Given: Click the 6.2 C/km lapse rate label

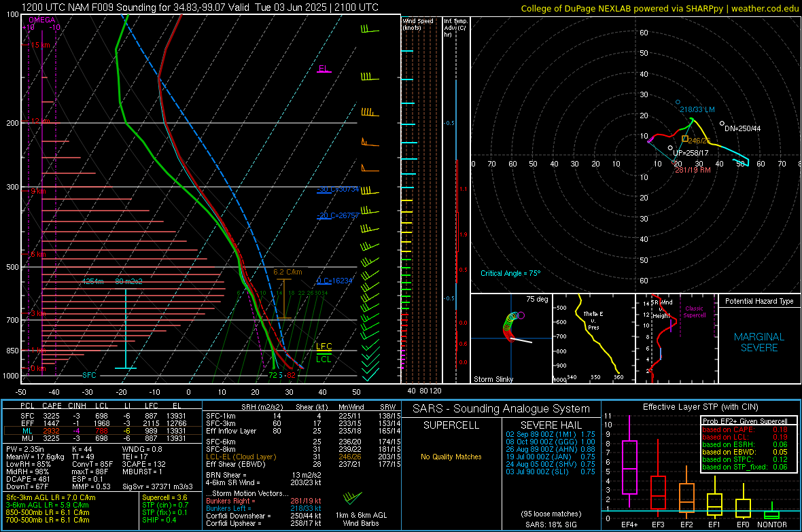Looking at the screenshot, I should tap(287, 272).
